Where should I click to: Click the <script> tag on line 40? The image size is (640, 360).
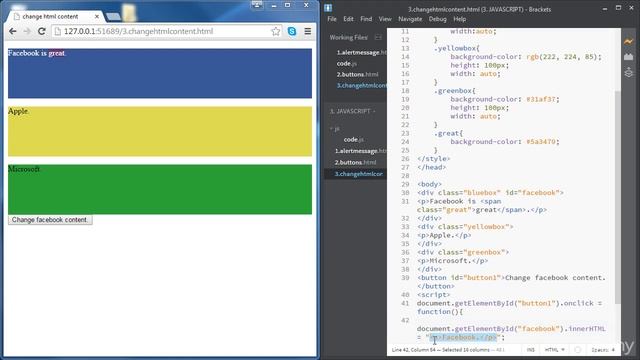[433, 295]
